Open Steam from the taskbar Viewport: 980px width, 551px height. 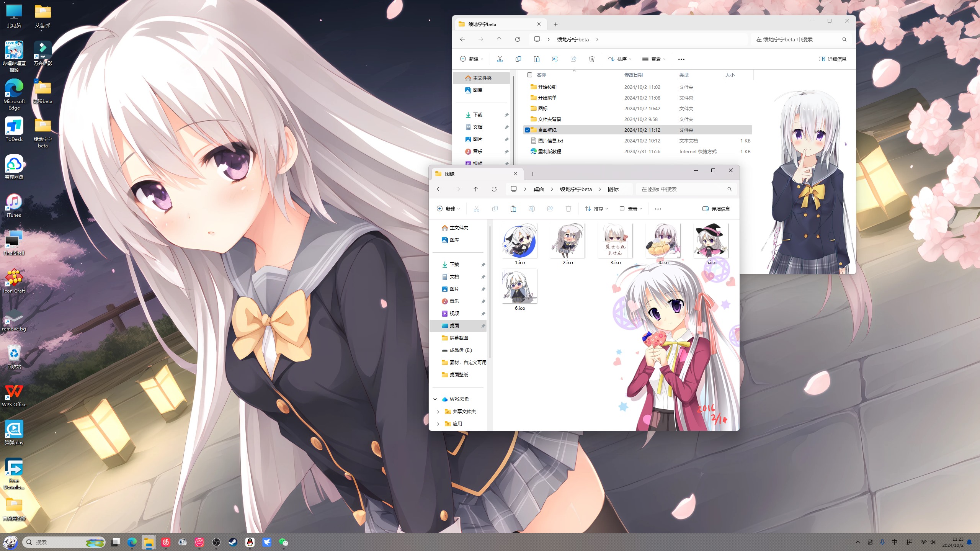233,542
